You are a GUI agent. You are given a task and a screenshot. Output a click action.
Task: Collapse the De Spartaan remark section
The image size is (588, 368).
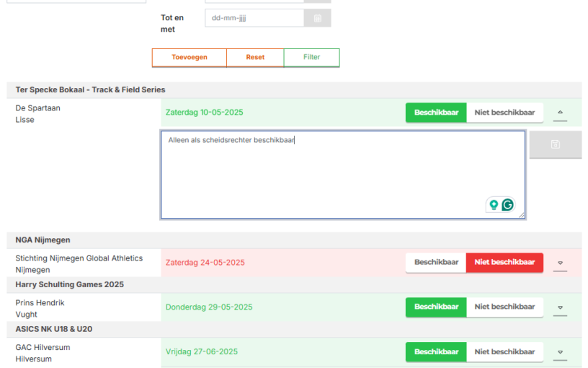[x=561, y=113]
